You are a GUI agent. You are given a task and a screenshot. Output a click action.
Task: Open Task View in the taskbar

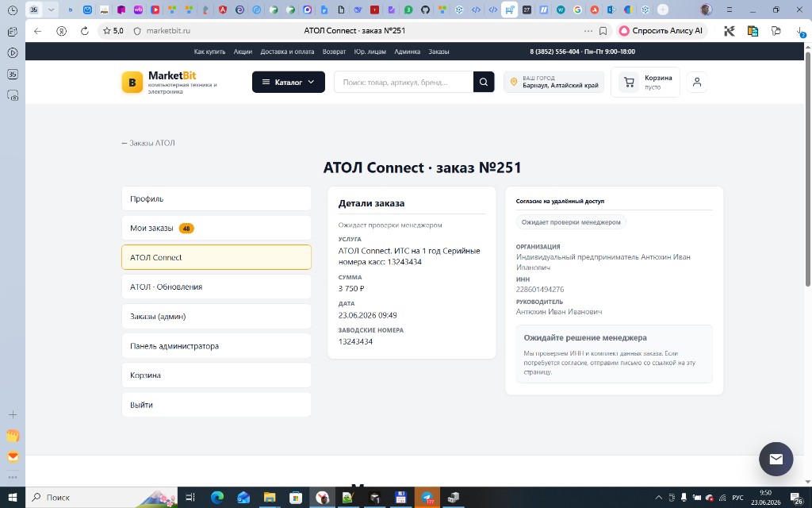[x=190, y=498]
